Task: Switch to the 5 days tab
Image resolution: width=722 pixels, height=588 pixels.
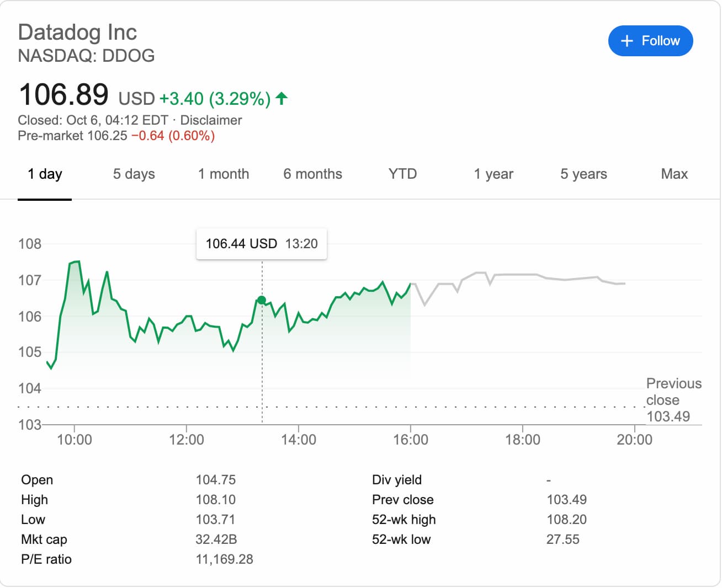Action: click(134, 174)
